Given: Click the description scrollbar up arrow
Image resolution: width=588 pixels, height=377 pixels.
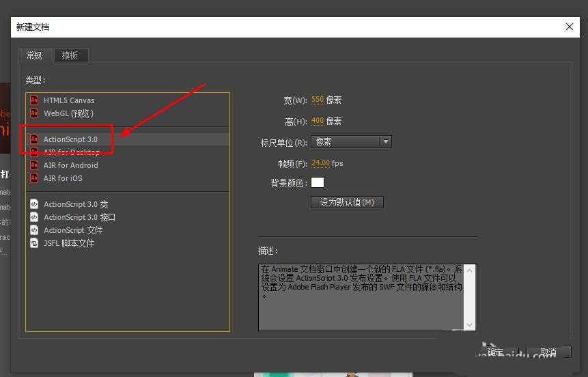Looking at the screenshot, I should pyautogui.click(x=469, y=270).
